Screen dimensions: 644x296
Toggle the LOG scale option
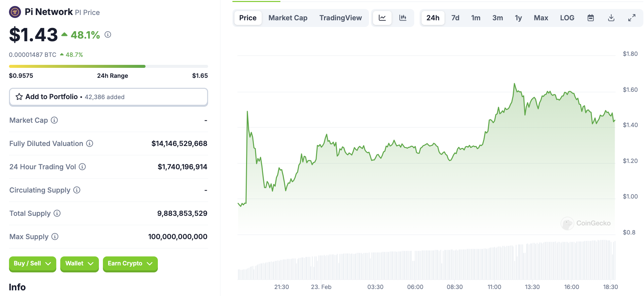coord(567,18)
